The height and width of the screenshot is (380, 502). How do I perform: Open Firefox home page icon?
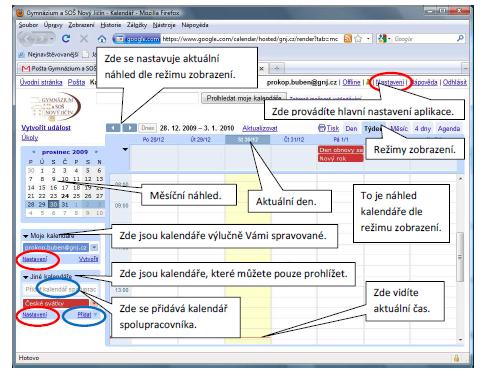point(102,39)
